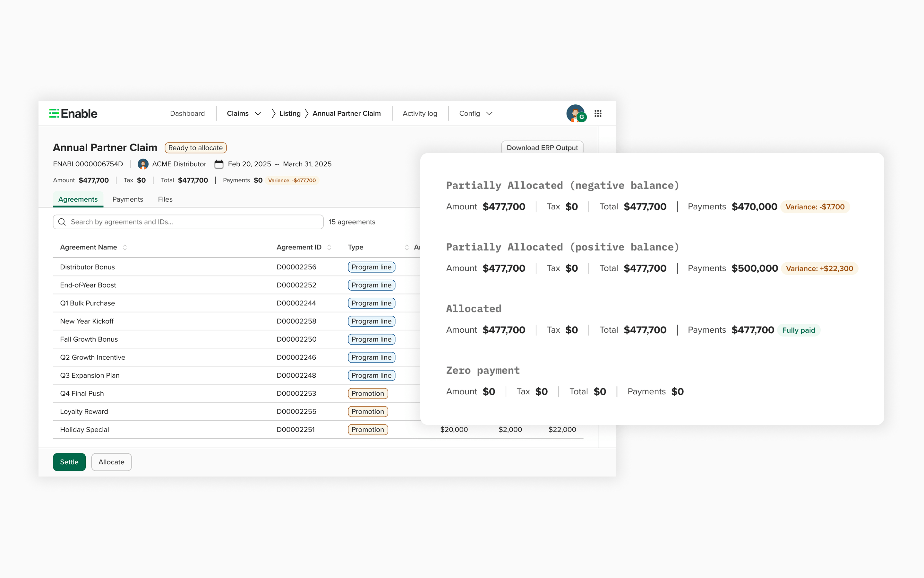Click agreement ID D00002256

[296, 267]
